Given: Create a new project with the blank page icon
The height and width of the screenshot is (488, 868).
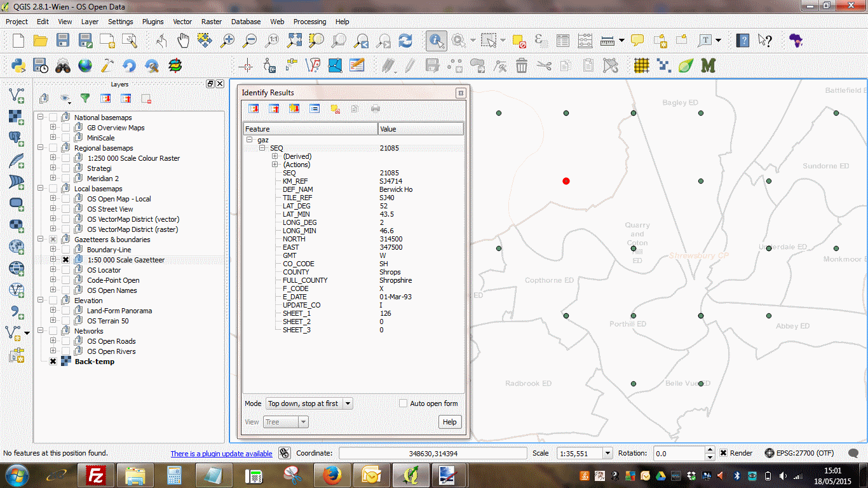Looking at the screenshot, I should pos(18,41).
